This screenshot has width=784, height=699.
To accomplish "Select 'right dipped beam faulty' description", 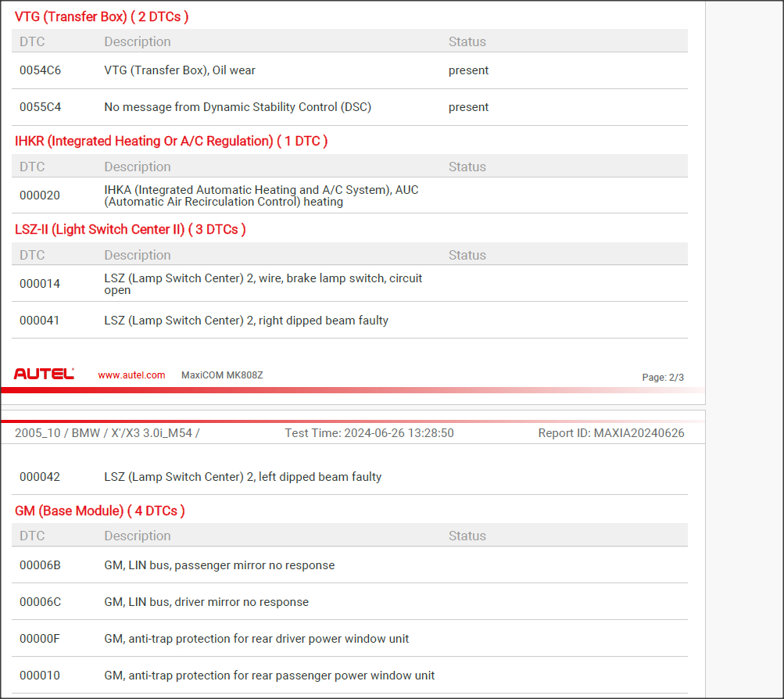I will point(246,321).
